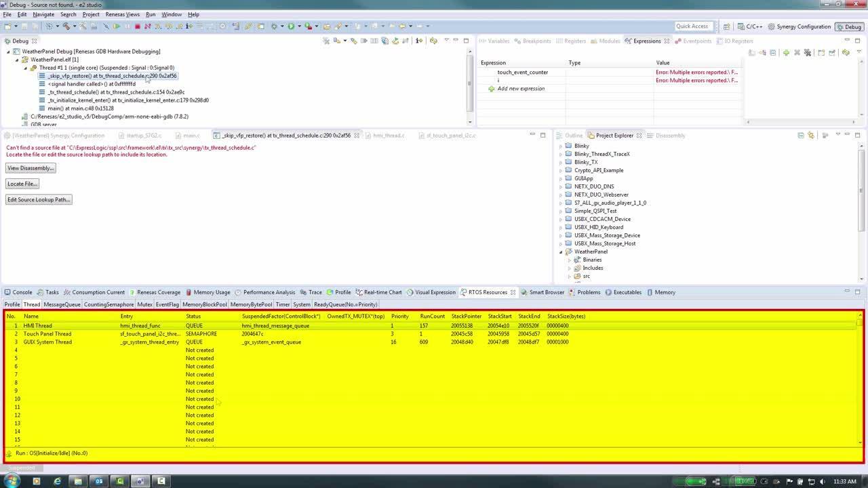
Task: Click the Resume debug toolbar icon
Action: (117, 26)
